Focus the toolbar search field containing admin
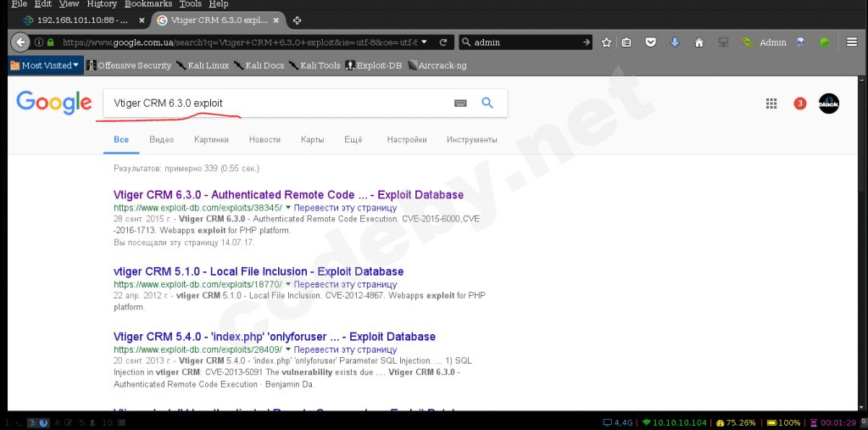 point(526,42)
